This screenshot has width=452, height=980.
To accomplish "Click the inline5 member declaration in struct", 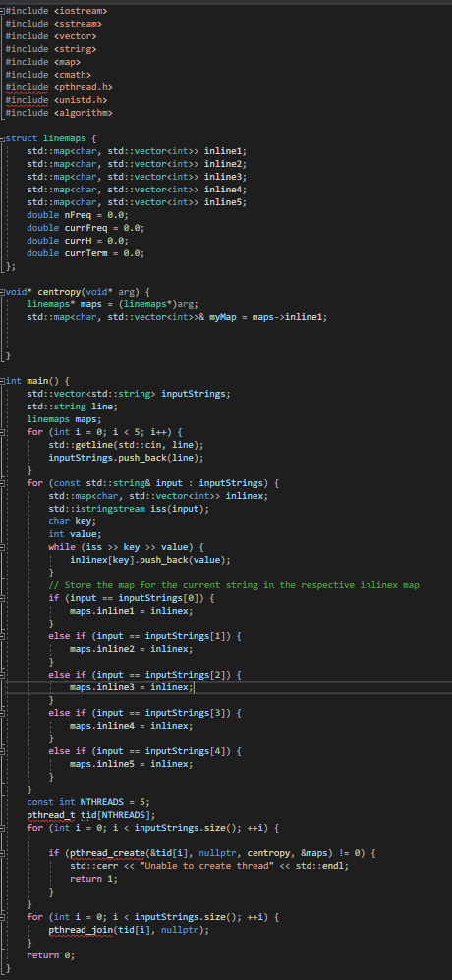I will point(137,202).
